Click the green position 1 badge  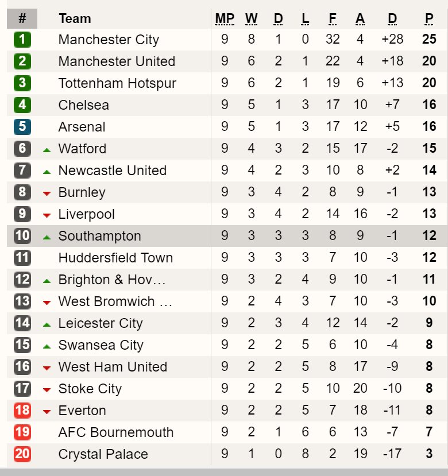[x=22, y=40]
